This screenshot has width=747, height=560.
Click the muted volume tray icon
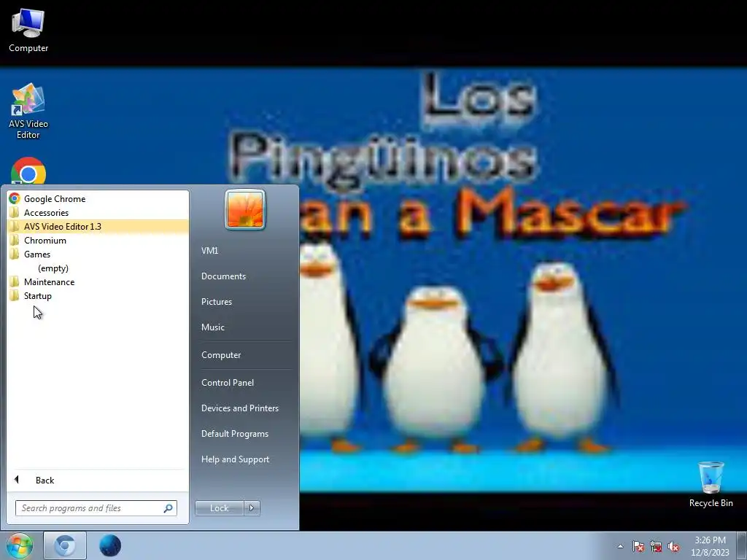pyautogui.click(x=673, y=547)
